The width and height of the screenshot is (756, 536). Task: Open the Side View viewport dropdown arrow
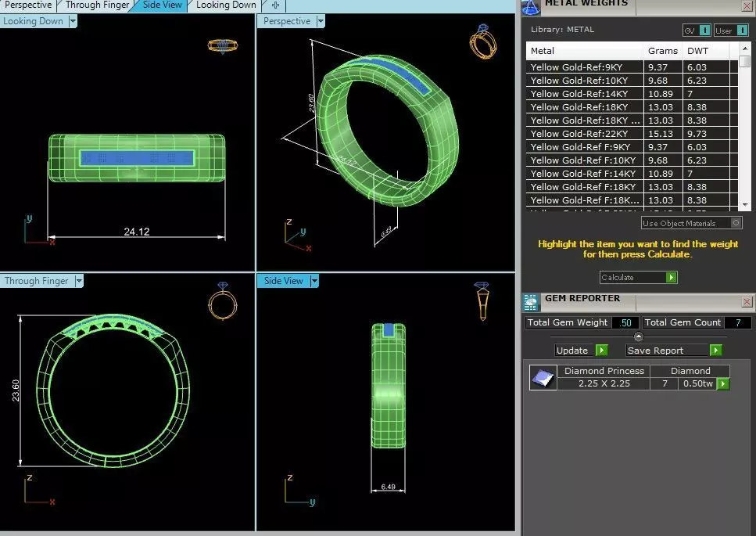pos(314,281)
